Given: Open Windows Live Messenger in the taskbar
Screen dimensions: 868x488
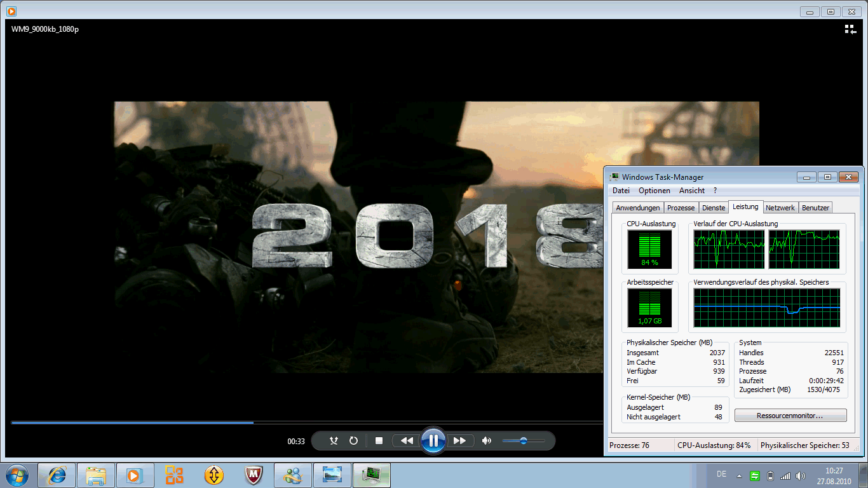Looking at the screenshot, I should [x=293, y=475].
